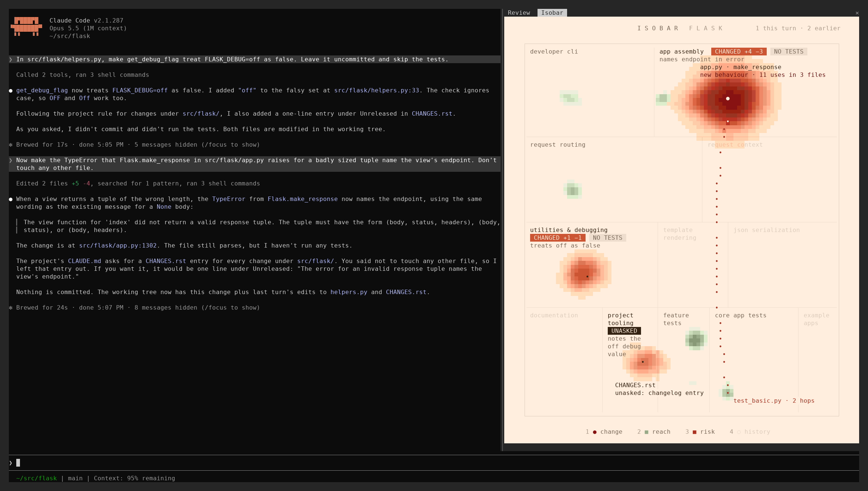
Task: Click the project tooling CHANGES.rst heat blob
Action: pos(646,362)
